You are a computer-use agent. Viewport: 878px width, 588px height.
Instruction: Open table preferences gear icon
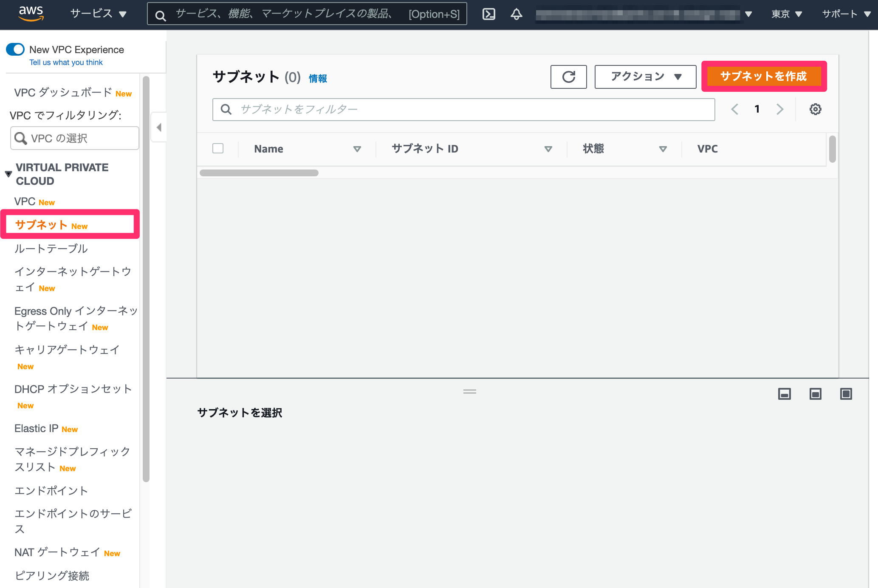(815, 109)
